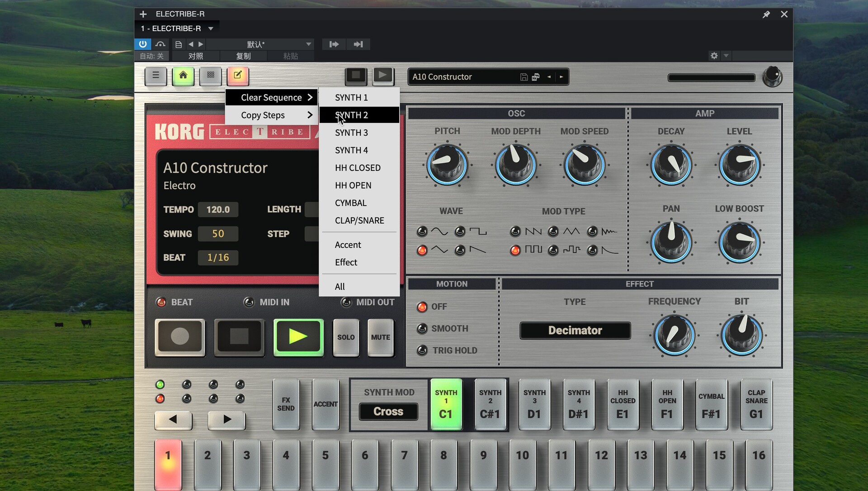868x491 pixels.
Task: Go to the home view icon
Action: (x=183, y=76)
